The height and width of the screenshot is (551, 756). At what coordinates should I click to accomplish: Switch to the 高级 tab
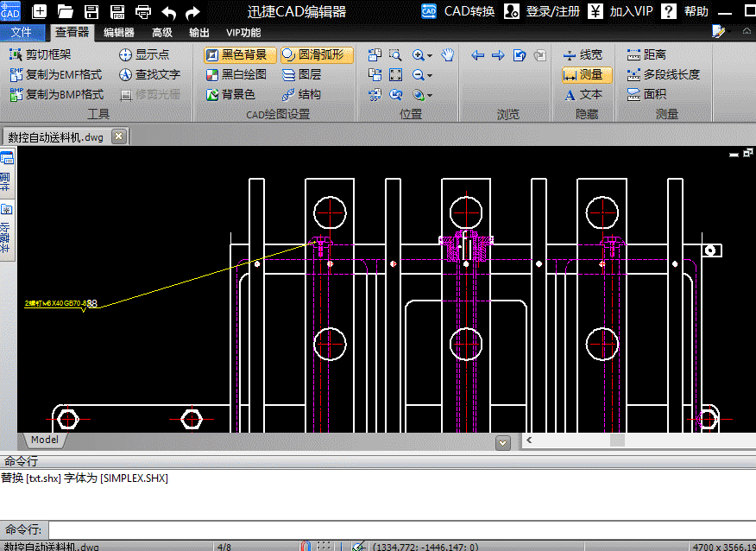point(162,32)
